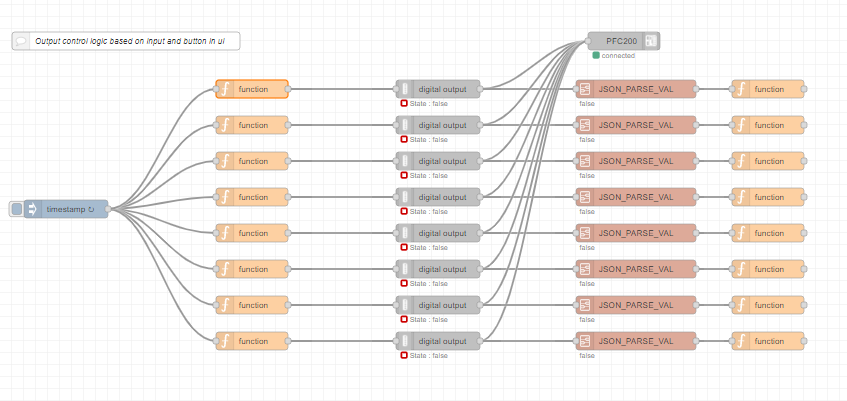
Task: Click the controller icon on the PFC200 node
Action: point(651,41)
